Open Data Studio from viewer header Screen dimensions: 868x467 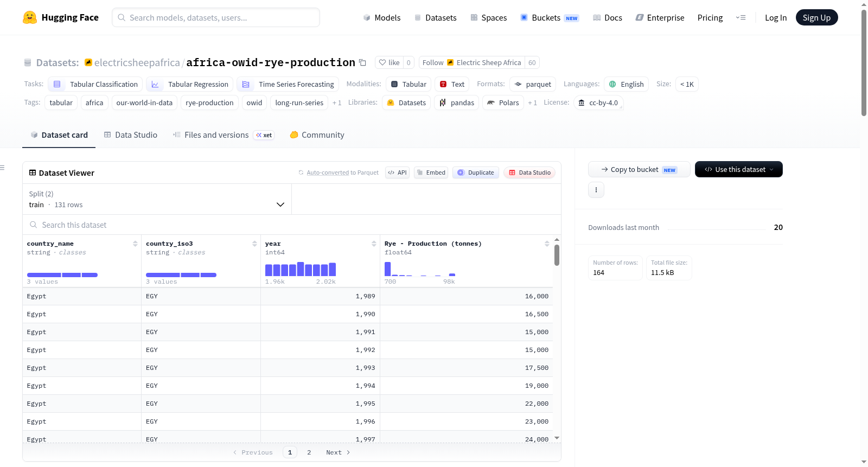(529, 172)
